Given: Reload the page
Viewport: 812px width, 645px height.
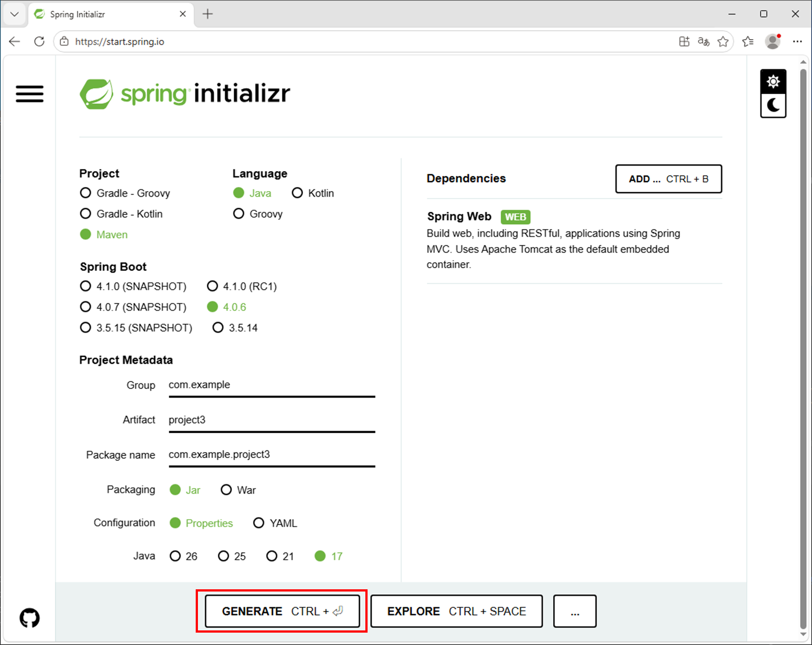Looking at the screenshot, I should tap(39, 42).
